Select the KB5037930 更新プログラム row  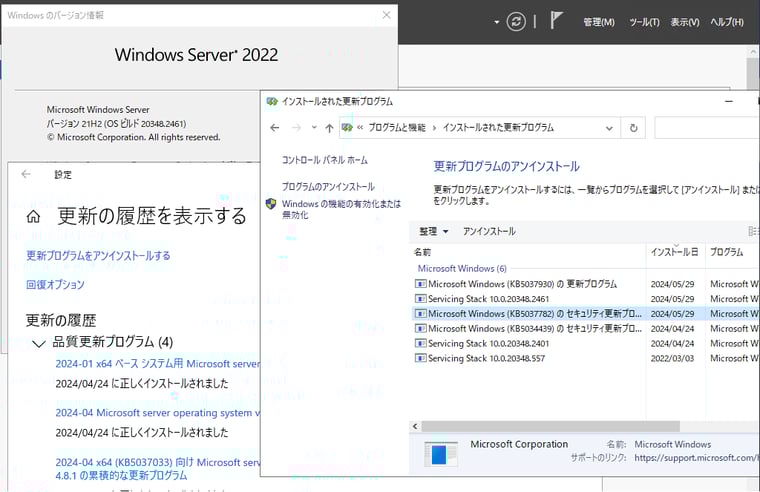[585, 284]
